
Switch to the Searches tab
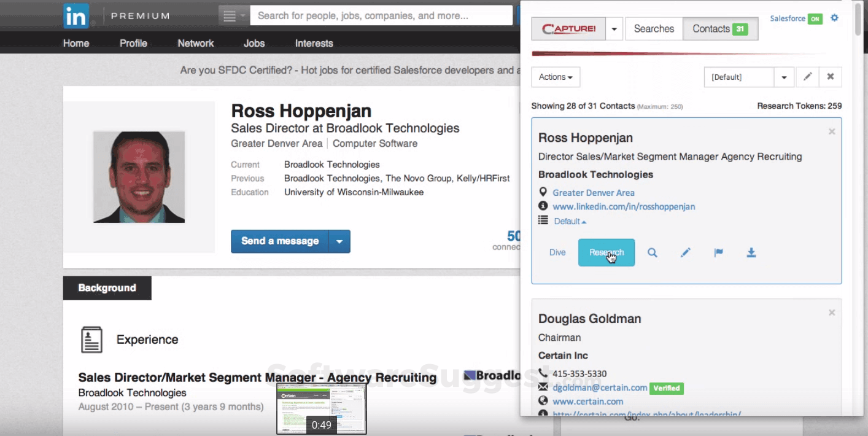pos(653,28)
